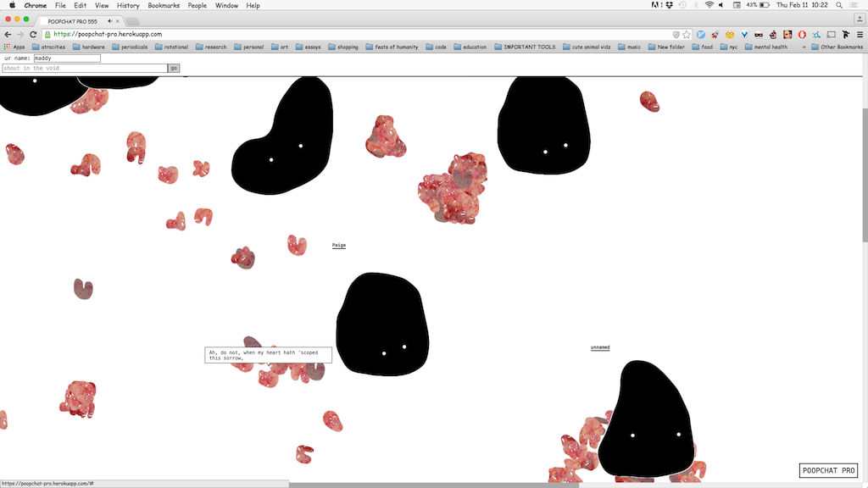Click the rocket extension icon

coord(715,35)
